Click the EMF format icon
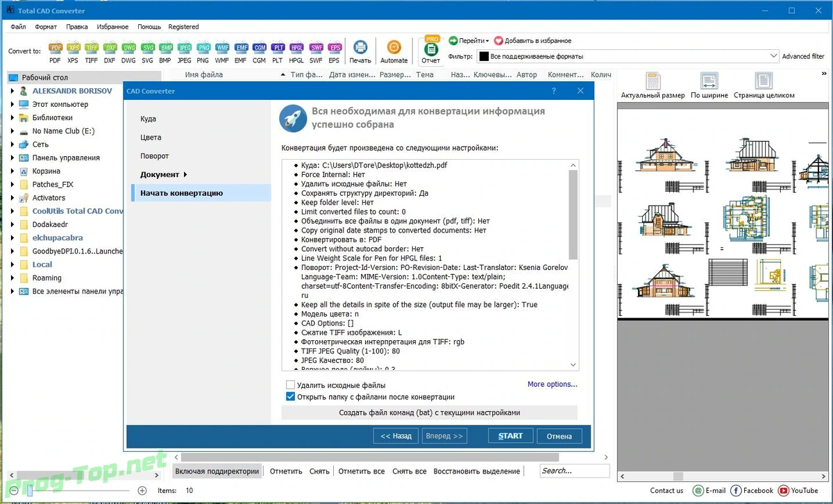 (x=241, y=52)
